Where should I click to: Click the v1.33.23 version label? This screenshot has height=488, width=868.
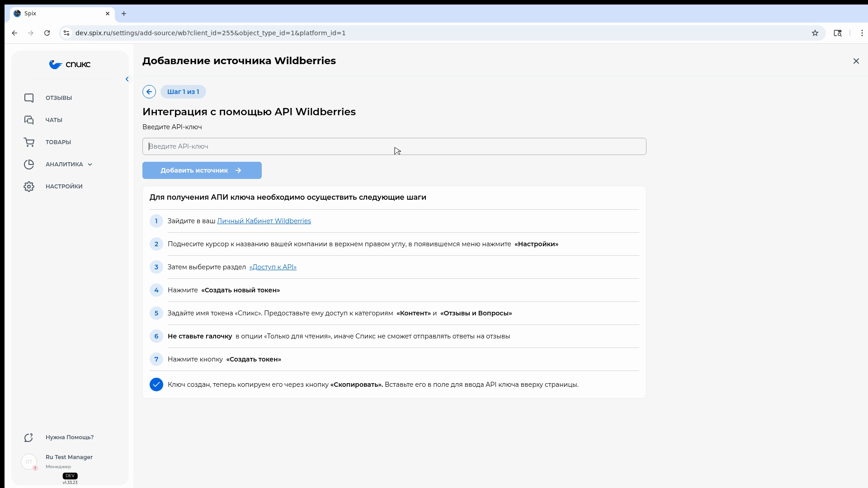tap(70, 483)
